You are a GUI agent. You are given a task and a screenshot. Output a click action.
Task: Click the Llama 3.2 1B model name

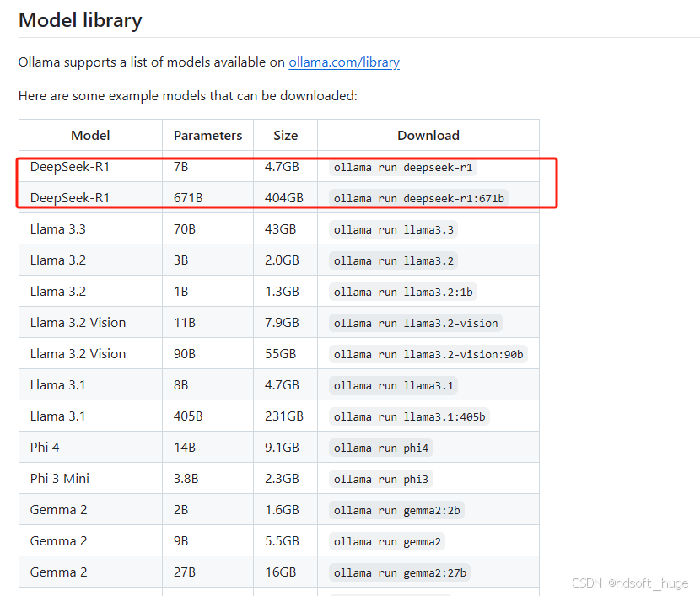tap(57, 292)
